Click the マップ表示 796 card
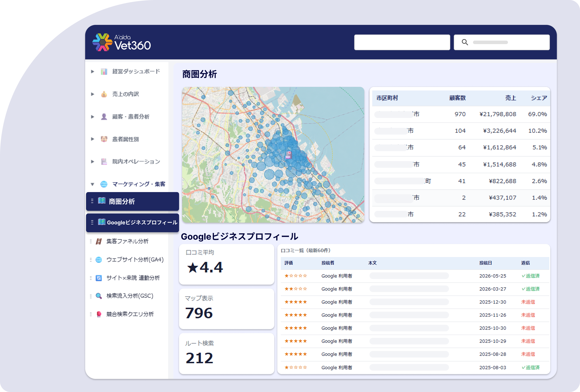 tap(227, 309)
